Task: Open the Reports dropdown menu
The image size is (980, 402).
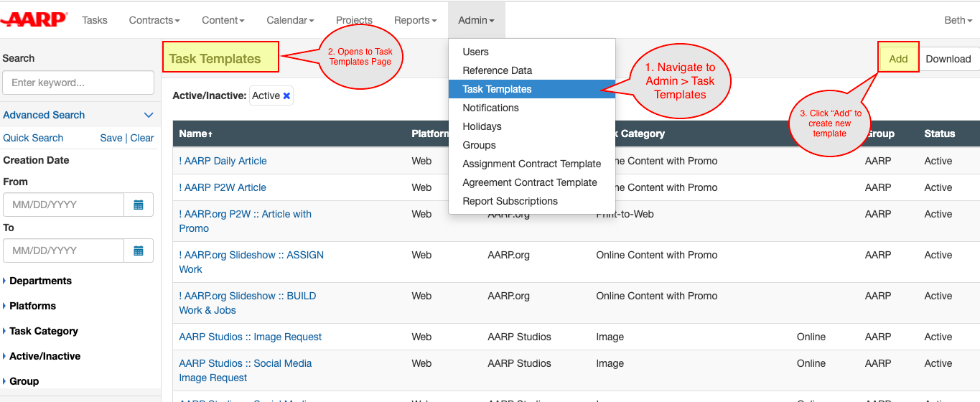Action: pos(415,20)
